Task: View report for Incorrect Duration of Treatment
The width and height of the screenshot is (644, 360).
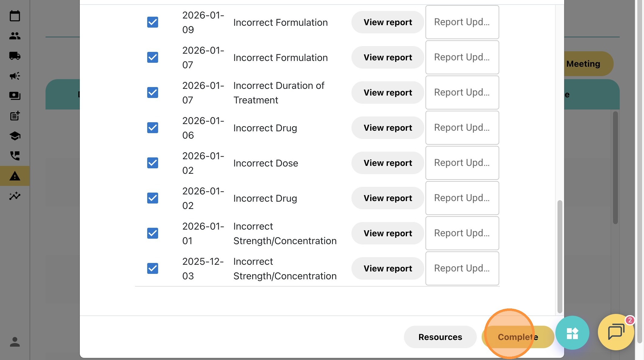Action: [388, 93]
